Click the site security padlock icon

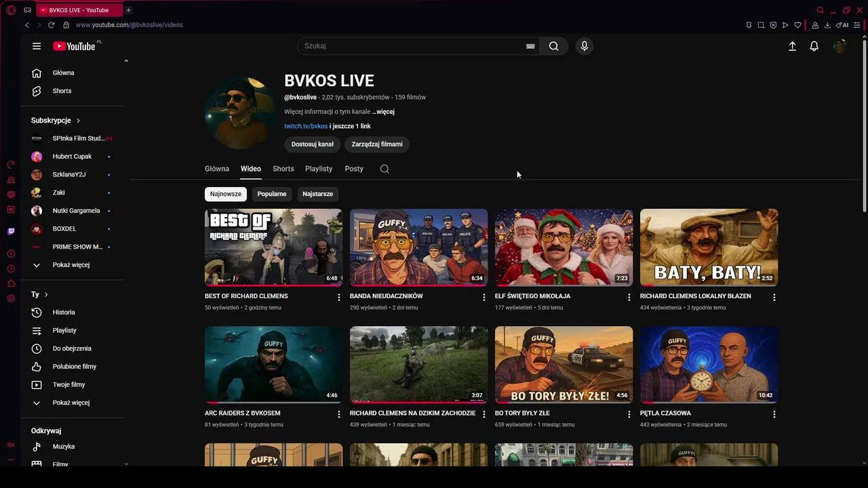click(66, 25)
